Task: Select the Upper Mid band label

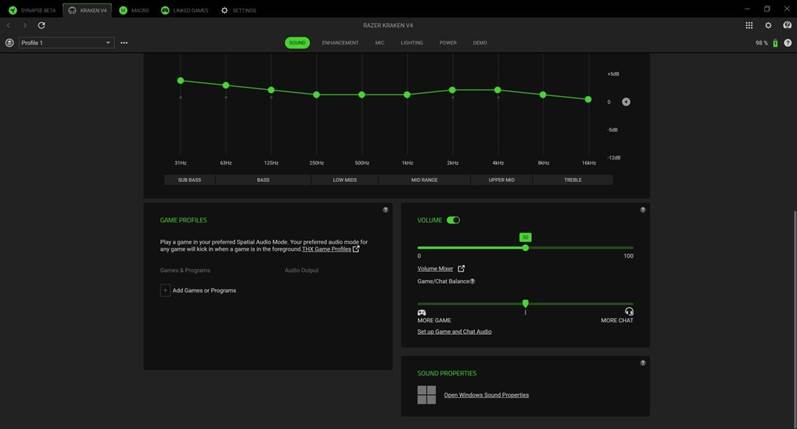Action: [501, 180]
